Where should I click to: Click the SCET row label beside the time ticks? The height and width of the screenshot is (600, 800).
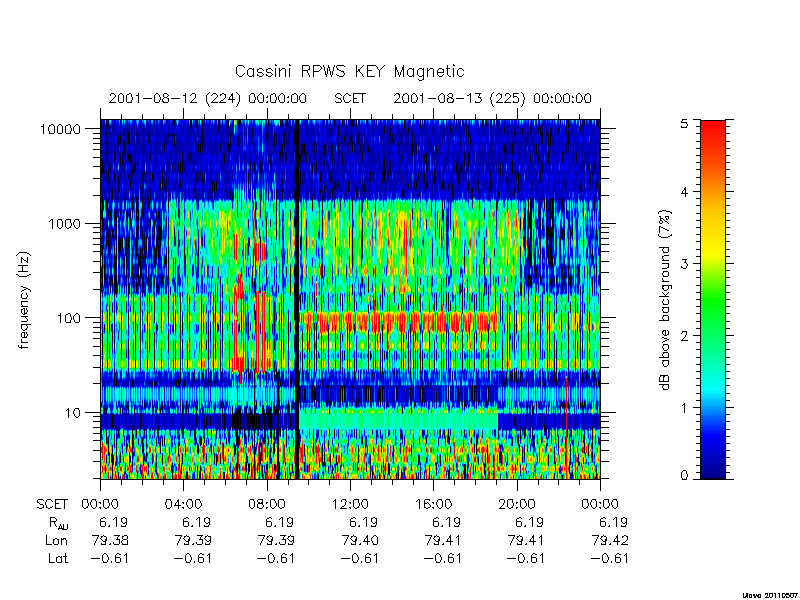pyautogui.click(x=52, y=504)
